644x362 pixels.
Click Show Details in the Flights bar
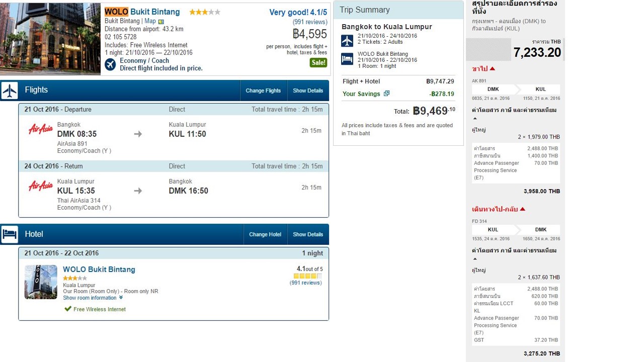pos(308,90)
